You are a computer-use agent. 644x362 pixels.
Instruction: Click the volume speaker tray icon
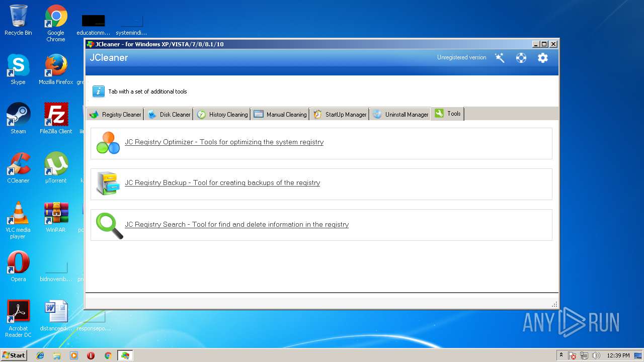pos(596,355)
